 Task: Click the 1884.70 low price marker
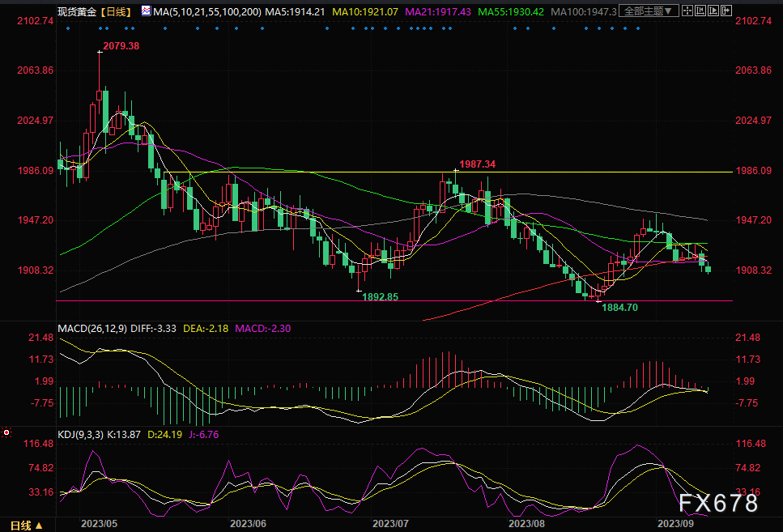pyautogui.click(x=620, y=308)
